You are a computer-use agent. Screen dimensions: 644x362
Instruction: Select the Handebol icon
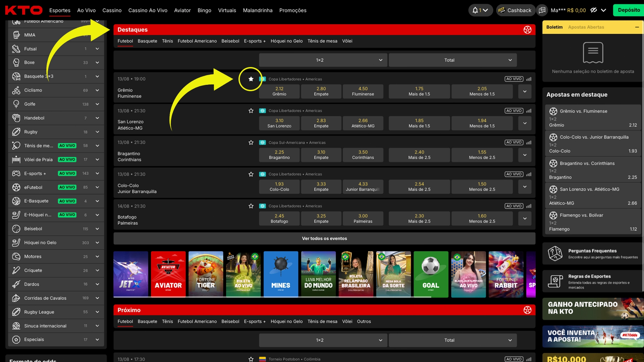click(x=16, y=118)
